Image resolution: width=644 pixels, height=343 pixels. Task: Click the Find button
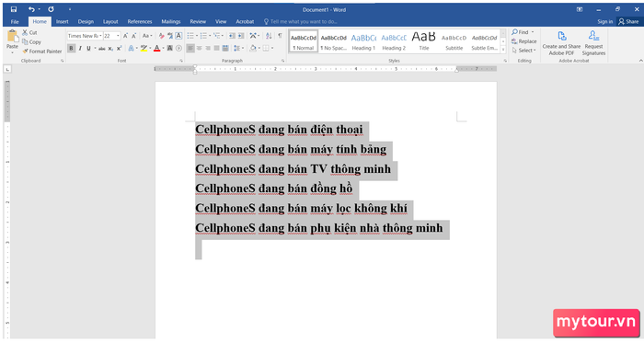tap(521, 32)
